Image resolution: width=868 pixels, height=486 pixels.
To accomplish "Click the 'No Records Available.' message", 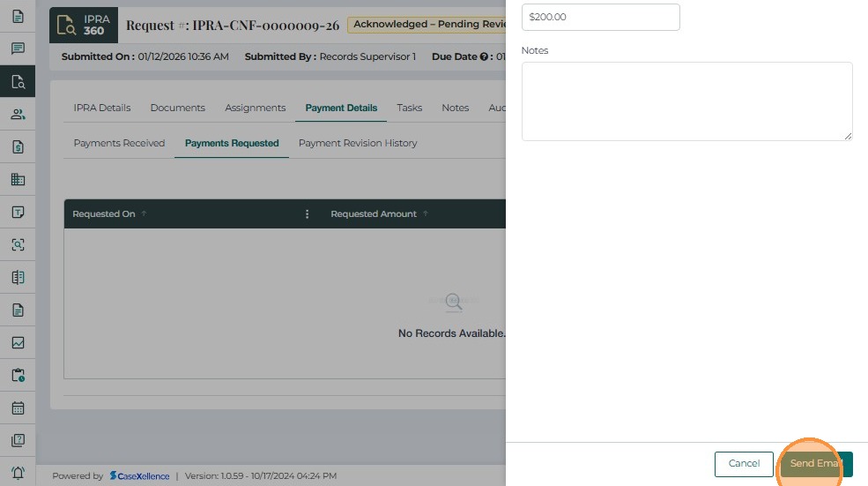I will coord(452,333).
